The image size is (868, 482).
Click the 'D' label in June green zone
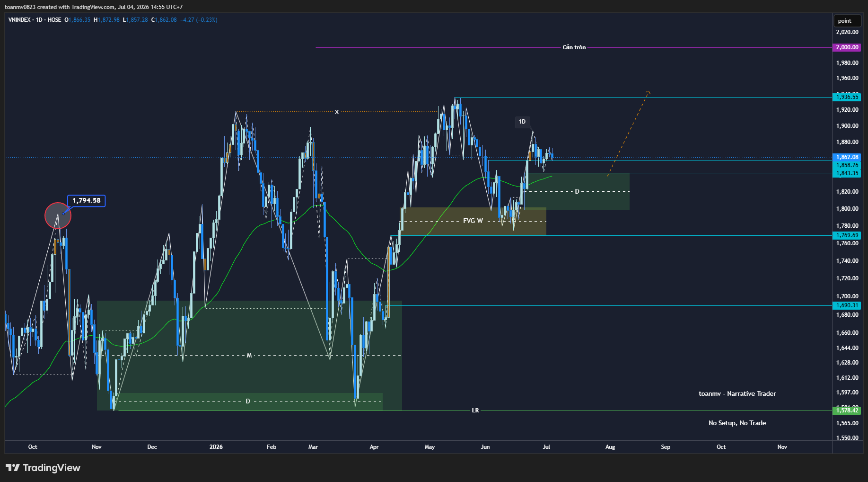click(577, 192)
